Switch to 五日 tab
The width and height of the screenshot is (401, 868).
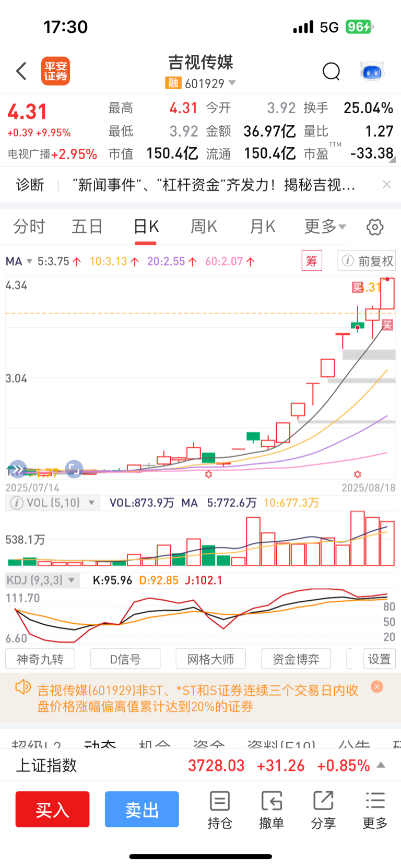click(87, 227)
